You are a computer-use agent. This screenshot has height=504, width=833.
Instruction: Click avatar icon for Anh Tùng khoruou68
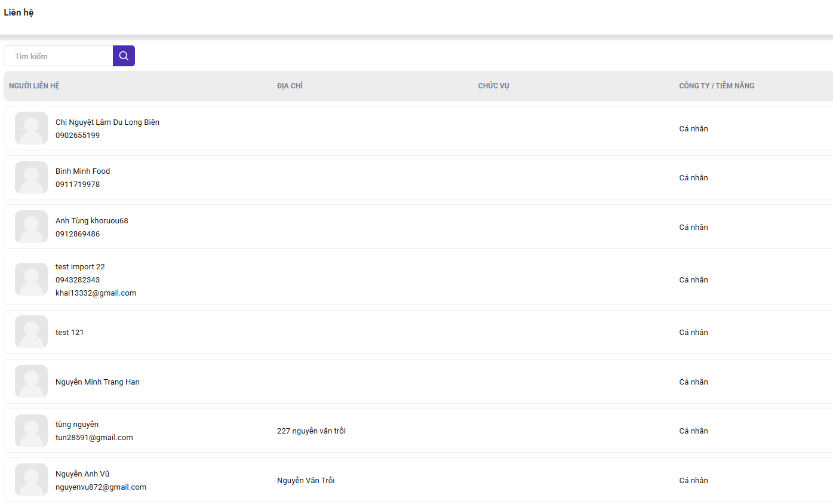31,227
